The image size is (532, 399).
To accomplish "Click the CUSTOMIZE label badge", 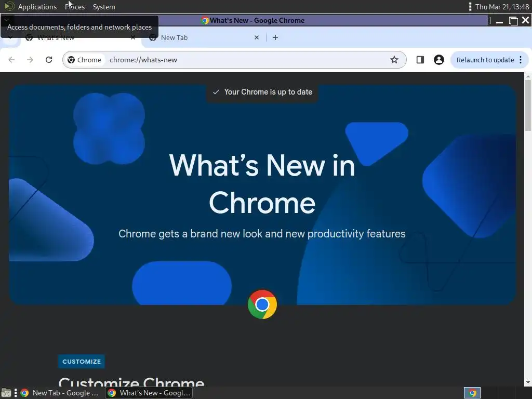I will click(x=82, y=362).
